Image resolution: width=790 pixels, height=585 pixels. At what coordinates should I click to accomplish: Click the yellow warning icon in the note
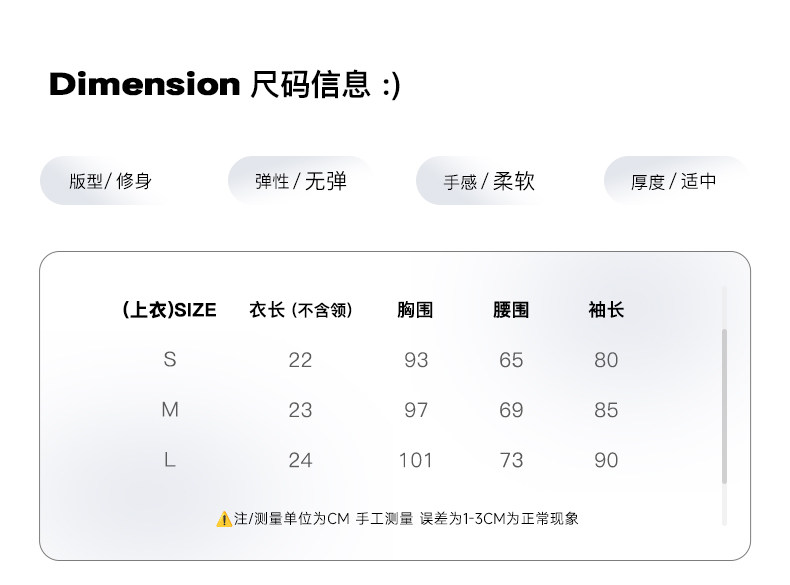coord(224,519)
